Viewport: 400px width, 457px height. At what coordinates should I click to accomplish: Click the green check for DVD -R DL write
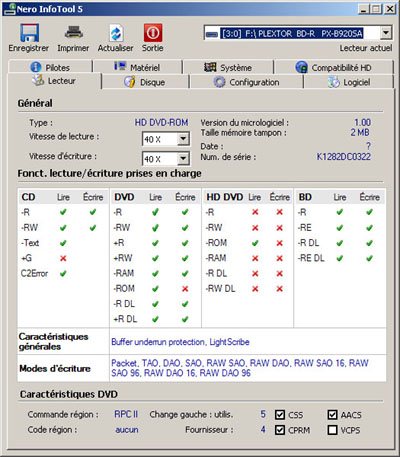pyautogui.click(x=185, y=304)
